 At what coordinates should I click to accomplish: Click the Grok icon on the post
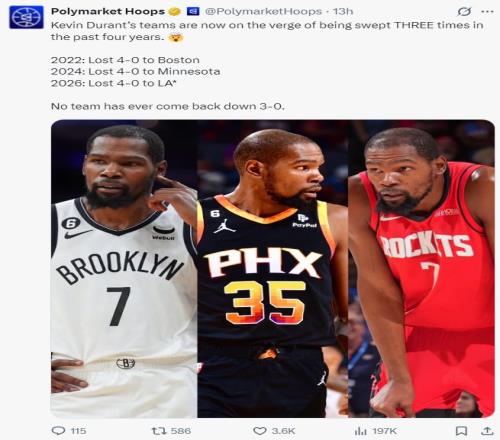(464, 12)
